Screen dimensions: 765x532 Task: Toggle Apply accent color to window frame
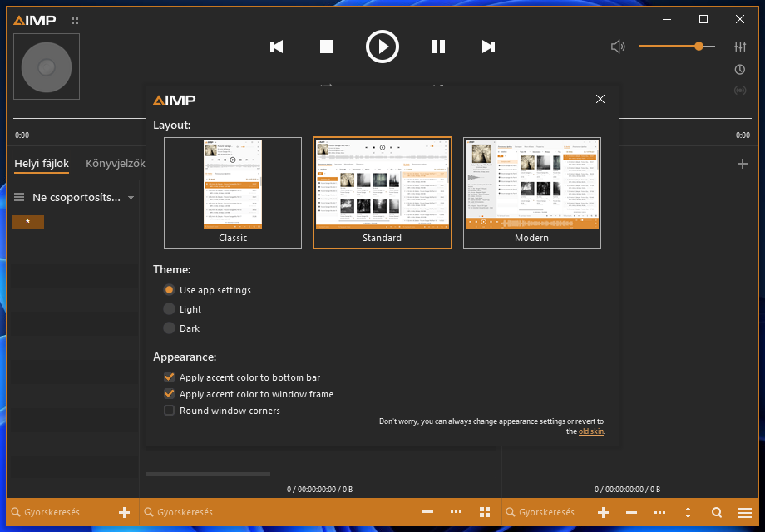[x=249, y=393]
